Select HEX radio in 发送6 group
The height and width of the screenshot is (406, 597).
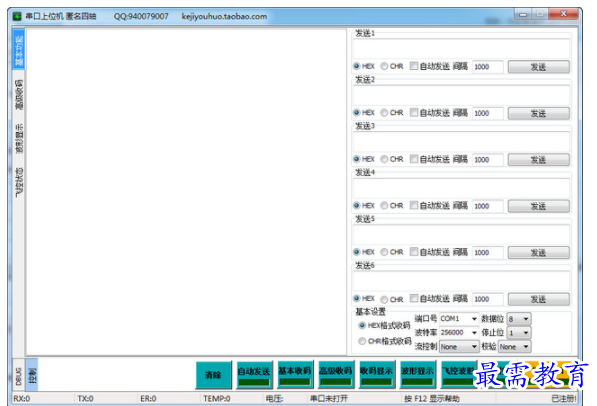point(356,298)
